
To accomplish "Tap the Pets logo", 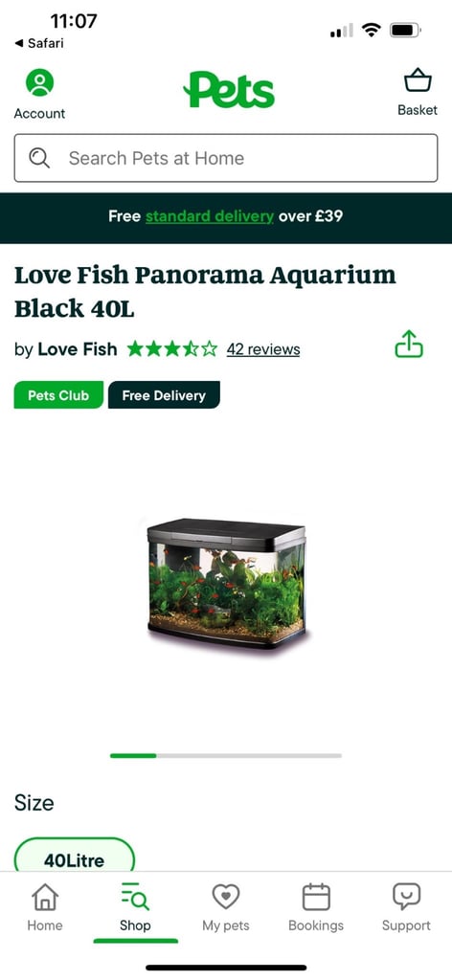I will (x=229, y=89).
